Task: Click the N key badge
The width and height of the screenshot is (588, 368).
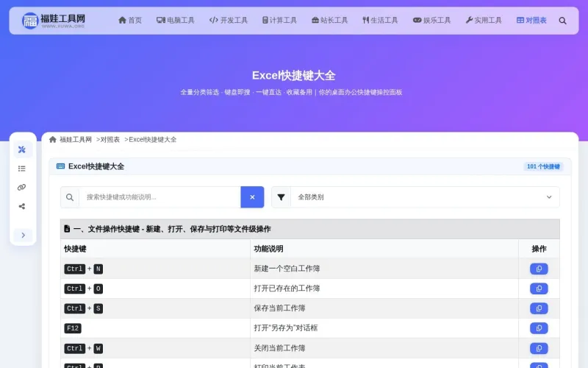Action: tap(98, 269)
